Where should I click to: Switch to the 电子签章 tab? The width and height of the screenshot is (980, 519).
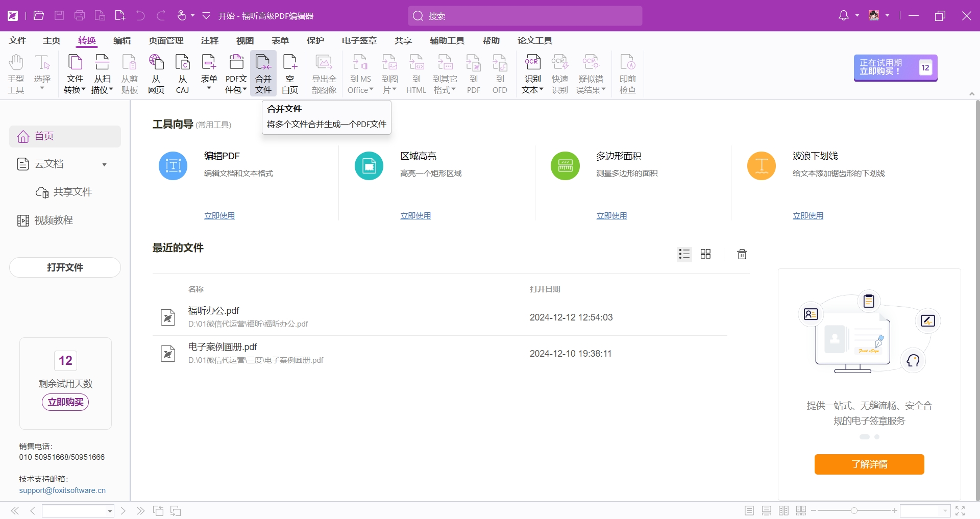[x=359, y=40]
